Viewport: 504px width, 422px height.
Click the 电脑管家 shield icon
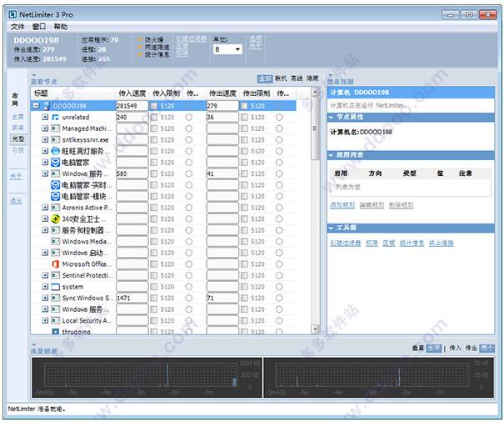click(56, 163)
